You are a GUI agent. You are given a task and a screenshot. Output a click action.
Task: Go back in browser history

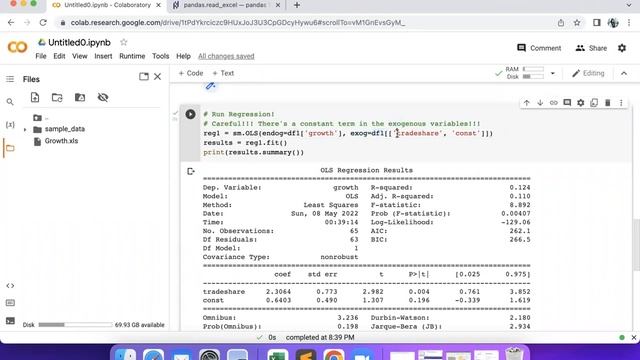click(11, 23)
